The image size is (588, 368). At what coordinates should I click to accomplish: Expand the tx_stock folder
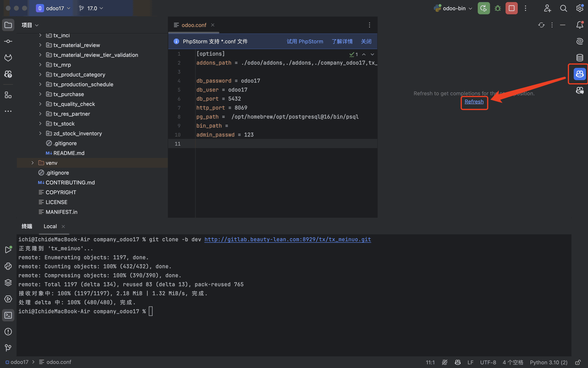(40, 124)
